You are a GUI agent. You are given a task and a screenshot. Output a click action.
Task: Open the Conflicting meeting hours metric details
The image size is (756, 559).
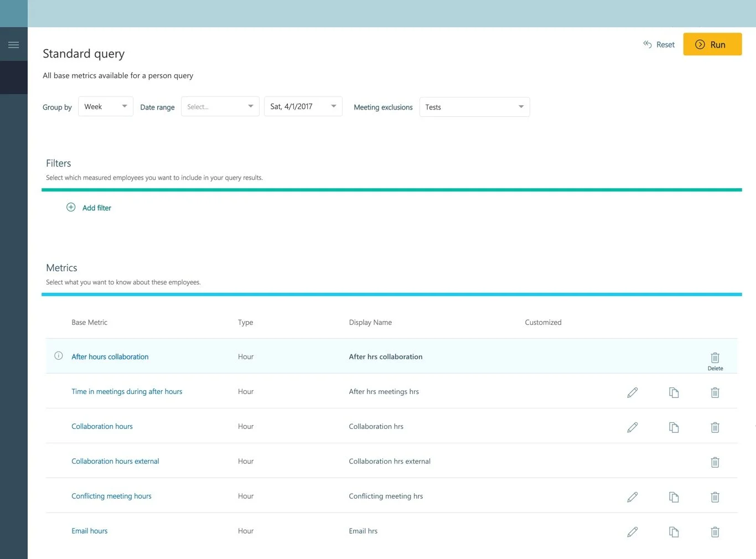point(111,496)
